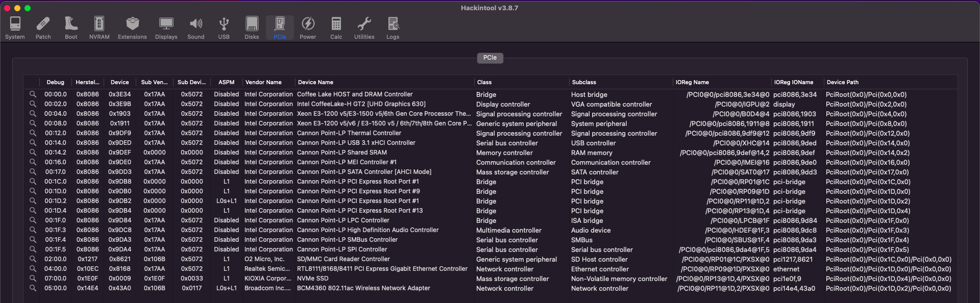Sort table by ASPM column
The height and width of the screenshot is (303, 980).
click(226, 82)
